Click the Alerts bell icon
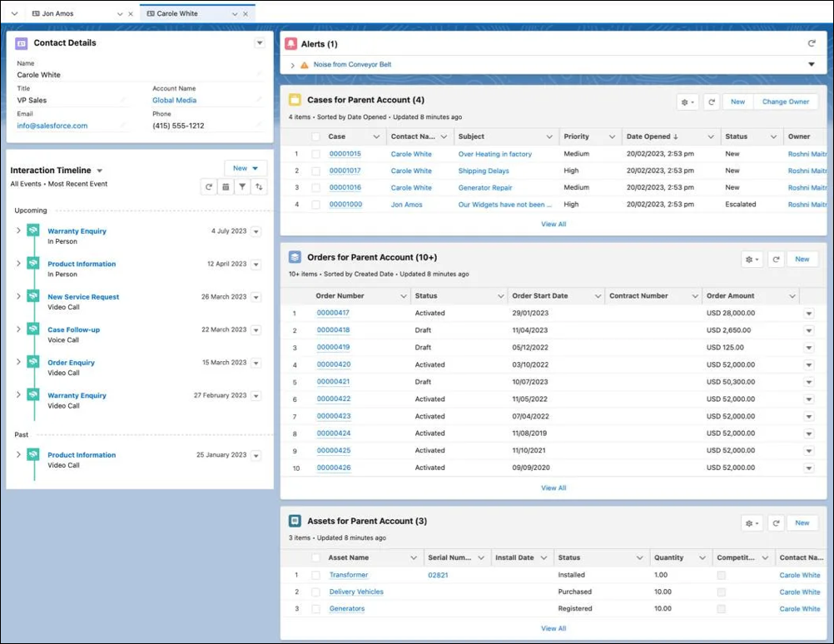Viewport: 834px width, 644px height. tap(291, 43)
